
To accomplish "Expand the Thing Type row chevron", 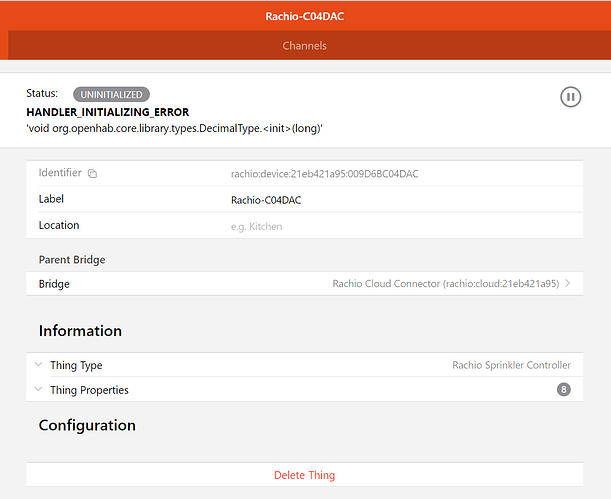I will pyautogui.click(x=38, y=365).
